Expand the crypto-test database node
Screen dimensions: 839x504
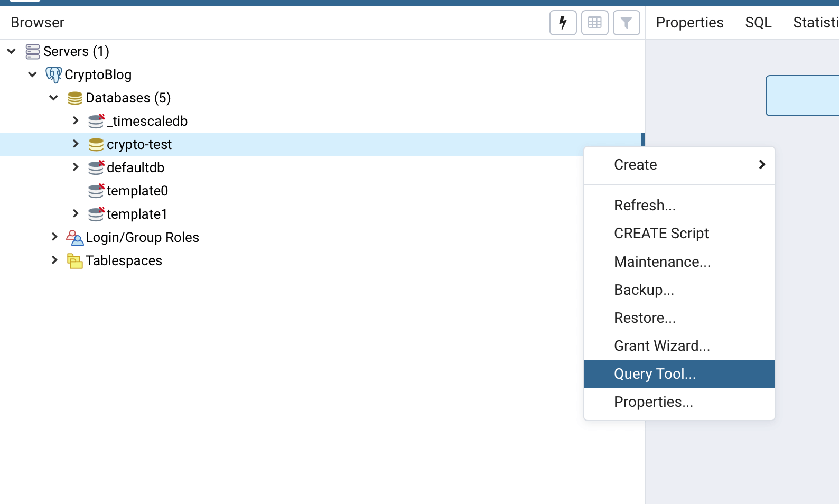[x=76, y=144]
